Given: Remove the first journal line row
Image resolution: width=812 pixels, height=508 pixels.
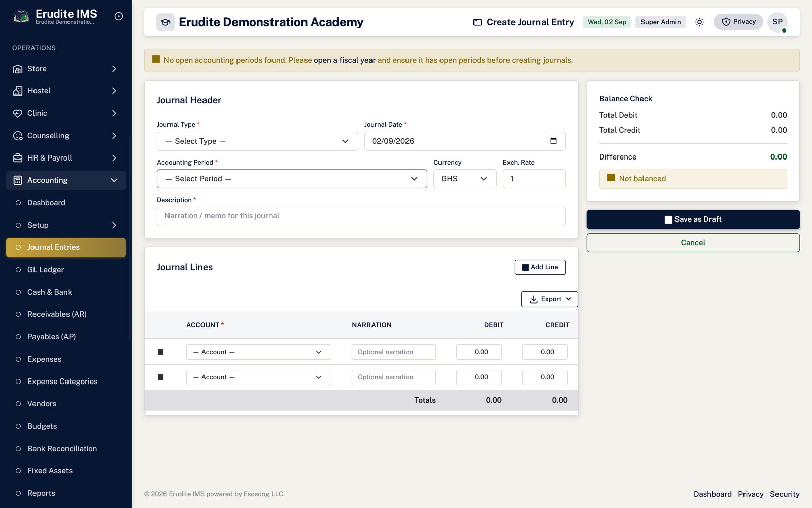Looking at the screenshot, I should click(160, 352).
